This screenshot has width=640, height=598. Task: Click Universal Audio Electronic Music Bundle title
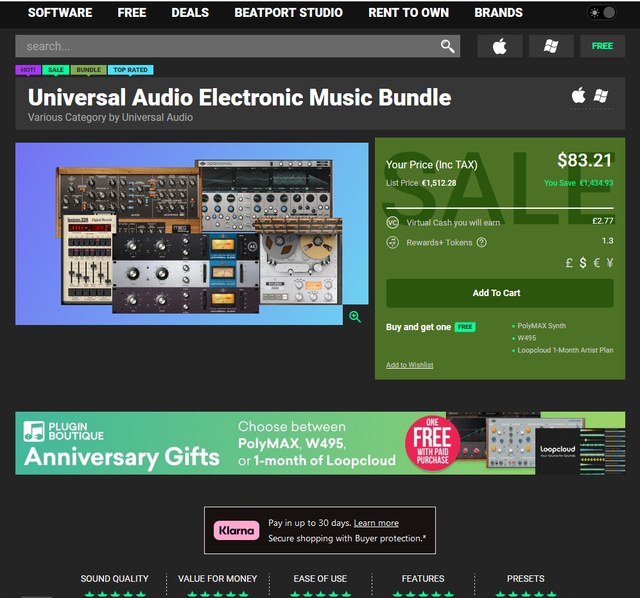tap(240, 98)
